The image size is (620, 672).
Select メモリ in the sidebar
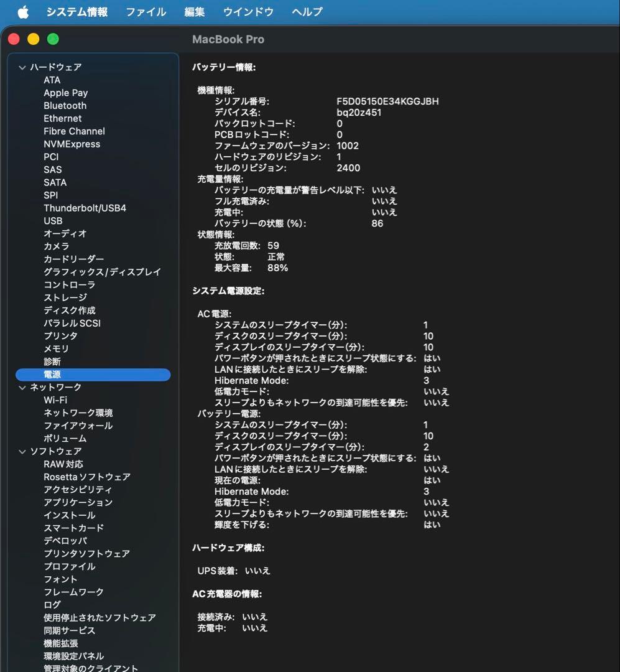(x=57, y=348)
